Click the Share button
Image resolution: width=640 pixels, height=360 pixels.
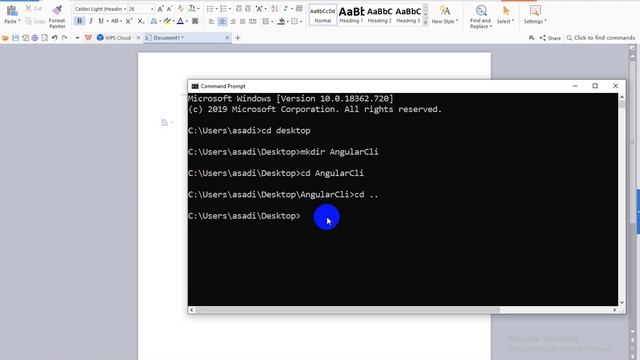point(550,38)
